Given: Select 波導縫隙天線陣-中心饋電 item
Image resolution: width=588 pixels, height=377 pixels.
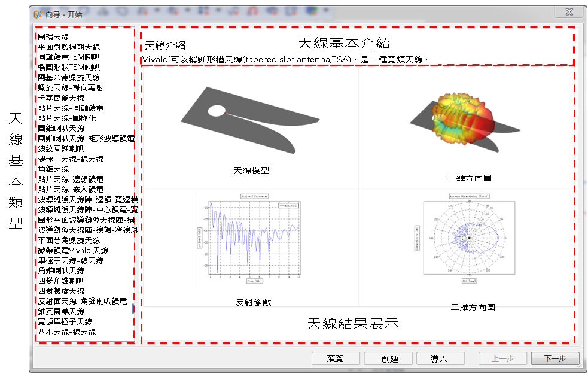Looking at the screenshot, I should [88, 209].
